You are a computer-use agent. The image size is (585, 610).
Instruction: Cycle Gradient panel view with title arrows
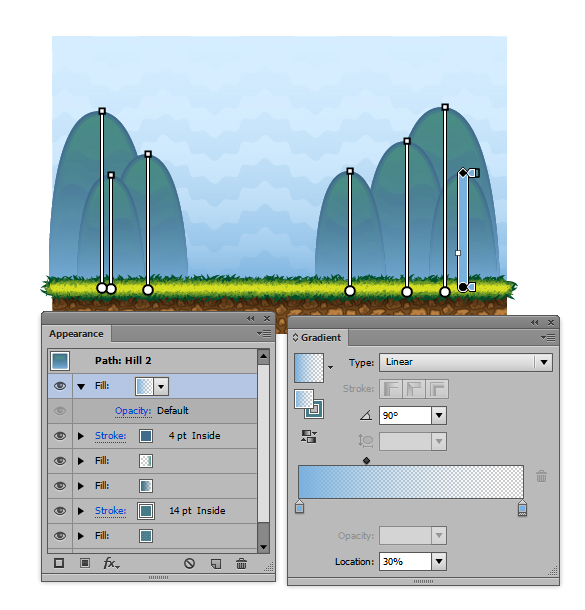click(x=295, y=337)
